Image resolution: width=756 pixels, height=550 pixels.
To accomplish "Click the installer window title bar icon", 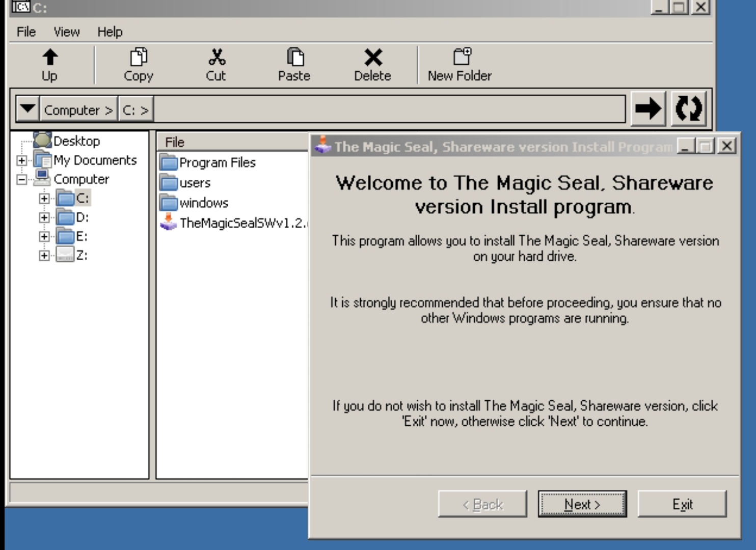I will (323, 146).
